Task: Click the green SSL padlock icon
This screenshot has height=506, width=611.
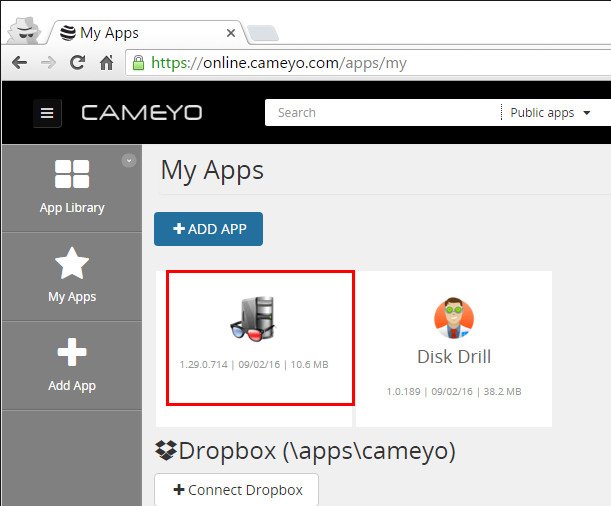Action: point(138,63)
